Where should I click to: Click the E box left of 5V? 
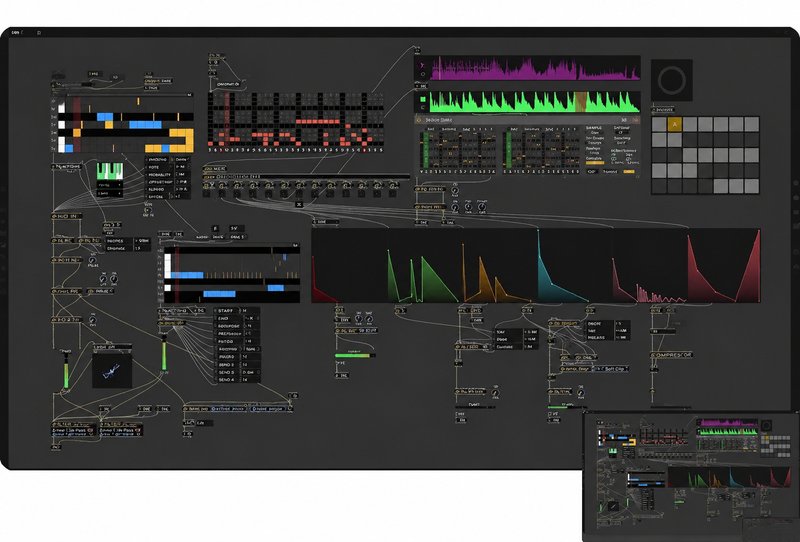215,228
